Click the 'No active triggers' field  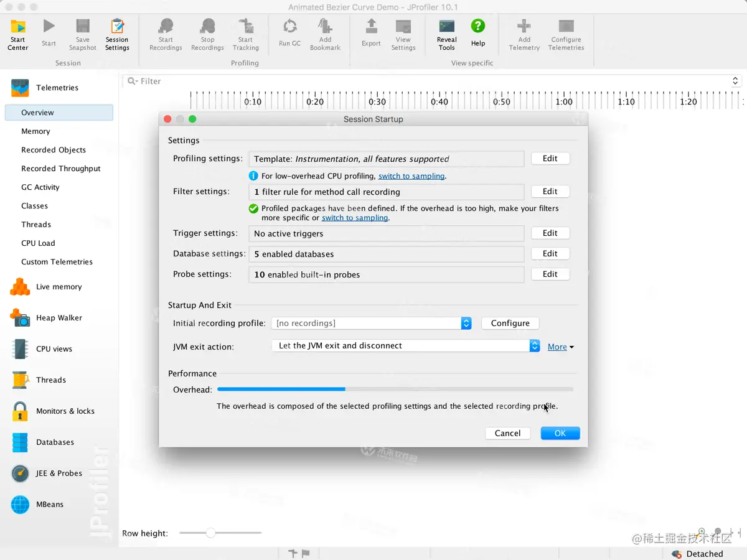click(387, 233)
